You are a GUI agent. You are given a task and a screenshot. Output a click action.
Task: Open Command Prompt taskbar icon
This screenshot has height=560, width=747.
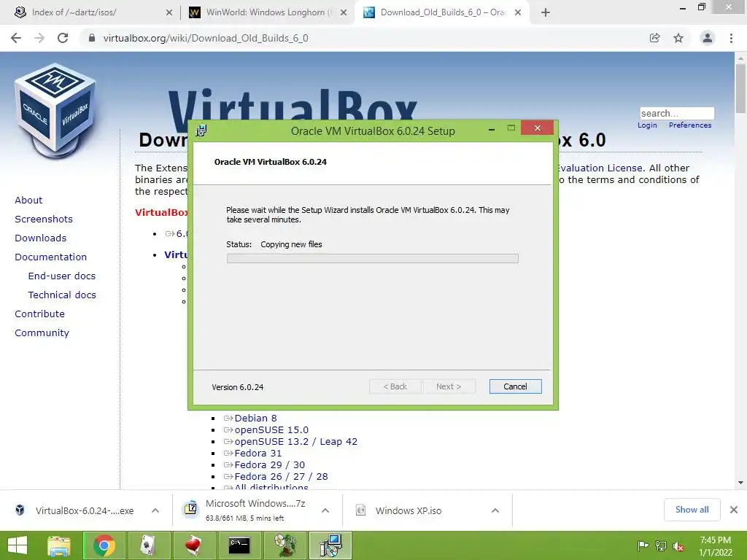(239, 545)
